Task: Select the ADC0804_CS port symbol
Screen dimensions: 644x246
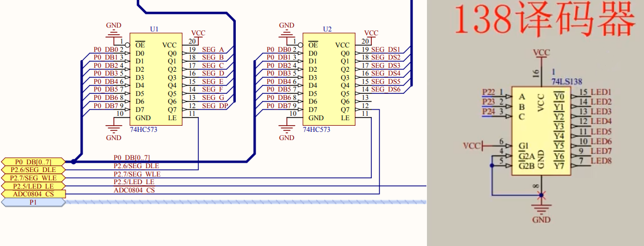Action: tap(33, 194)
